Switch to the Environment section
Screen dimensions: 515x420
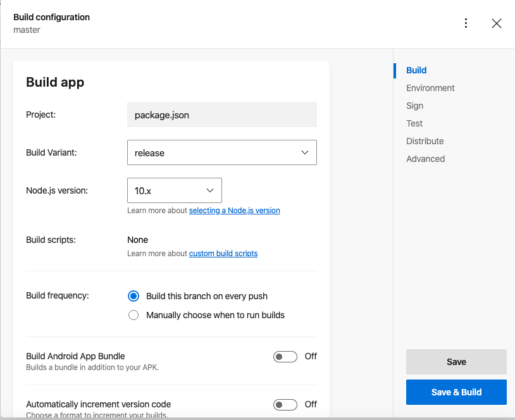point(430,88)
